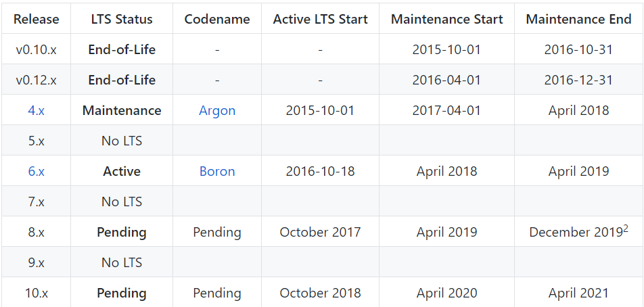Click the 2016-10-18 Active LTS date
Screen dimensions: 644x307
click(x=320, y=171)
